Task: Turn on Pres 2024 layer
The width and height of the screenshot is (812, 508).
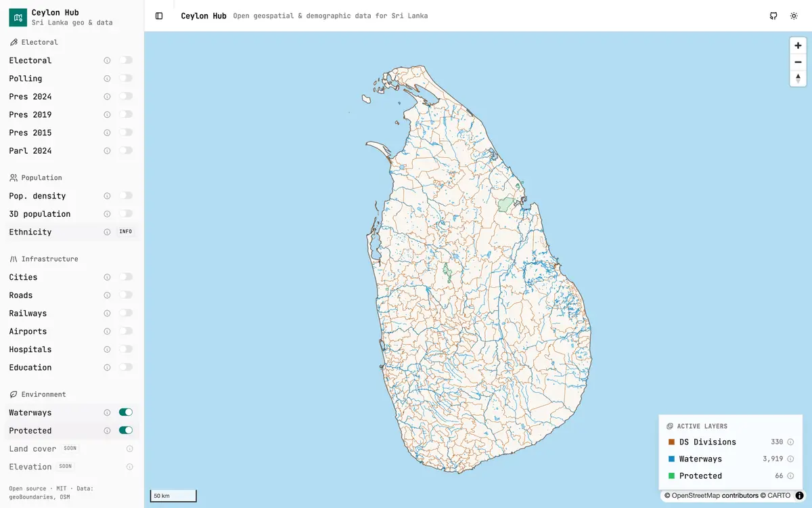Action: click(x=126, y=96)
